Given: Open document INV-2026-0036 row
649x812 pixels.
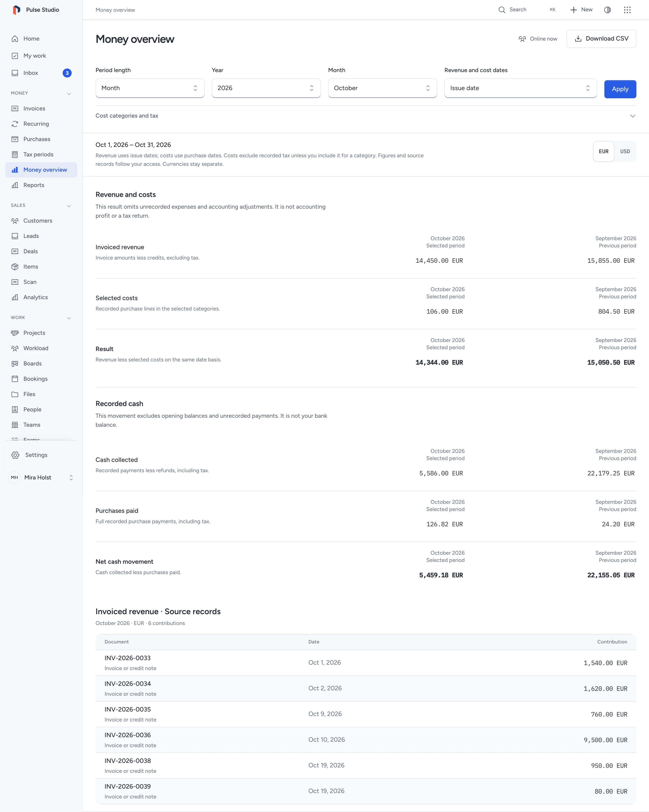Looking at the screenshot, I should point(366,740).
